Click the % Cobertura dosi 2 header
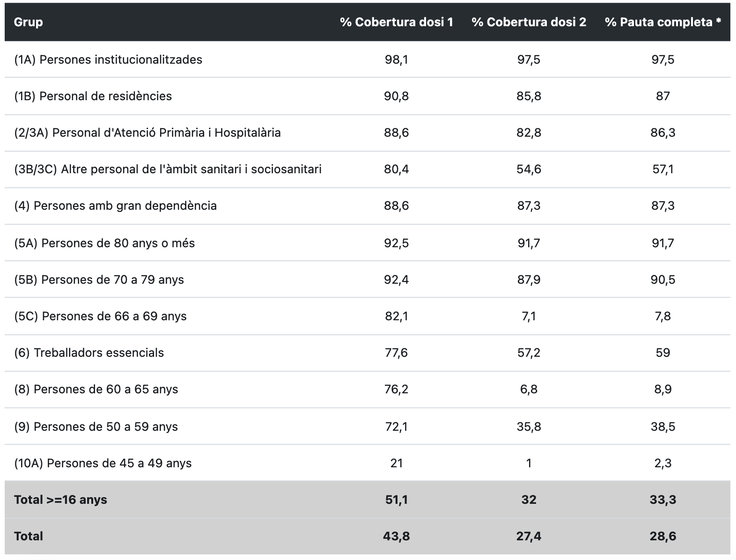 pos(529,22)
